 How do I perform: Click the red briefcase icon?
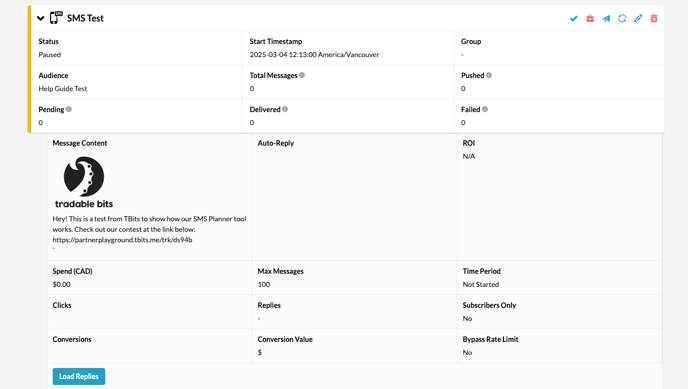pos(590,18)
